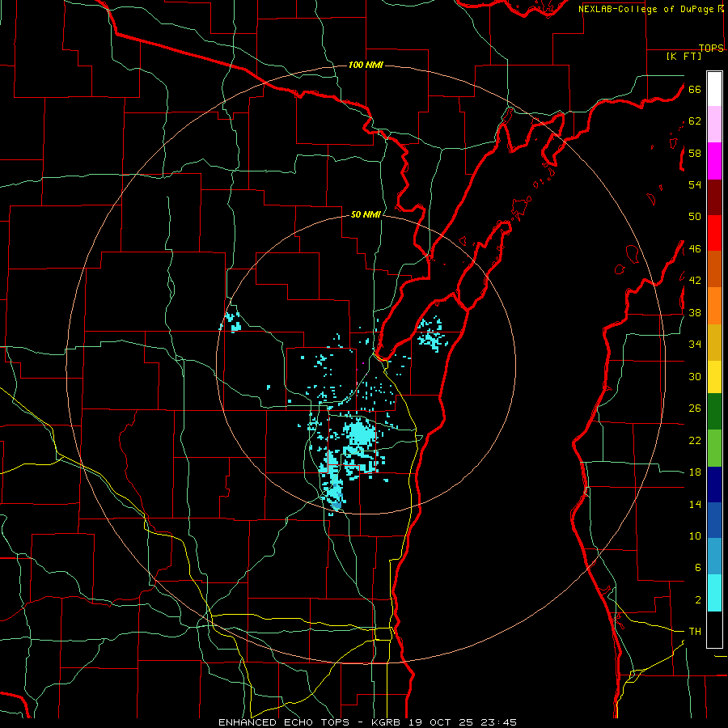The width and height of the screenshot is (728, 728).
Task: Click the 19 OCT 25 date text
Action: [x=441, y=722]
